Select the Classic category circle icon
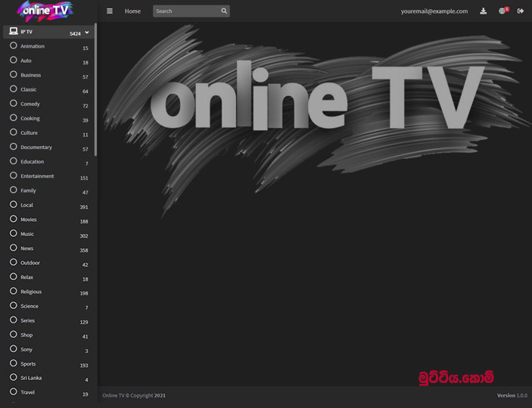 (x=13, y=89)
